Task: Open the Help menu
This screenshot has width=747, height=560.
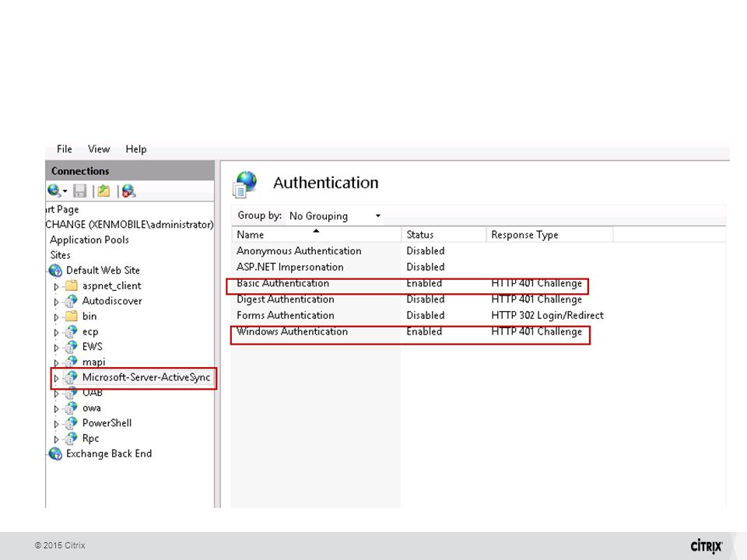Action: click(135, 149)
